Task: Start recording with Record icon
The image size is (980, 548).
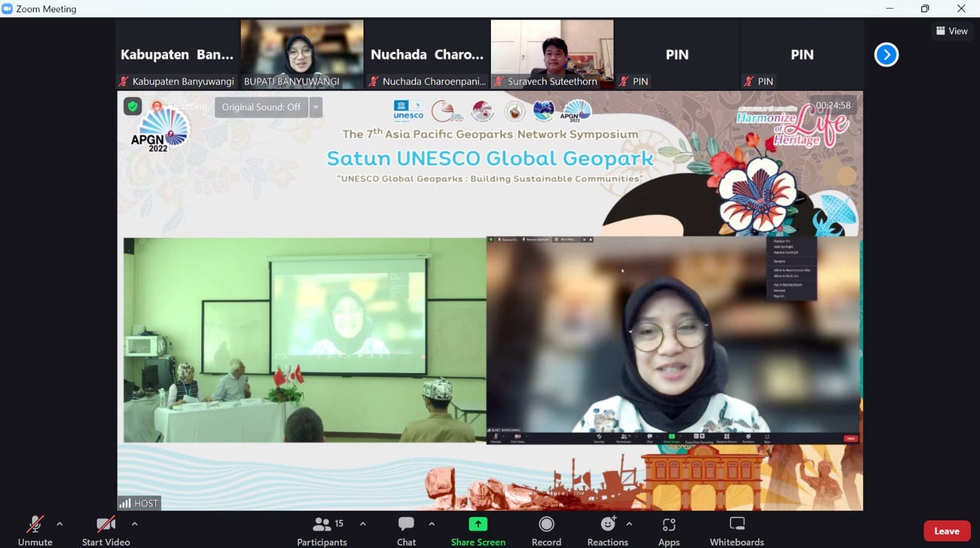Action: coord(546,525)
